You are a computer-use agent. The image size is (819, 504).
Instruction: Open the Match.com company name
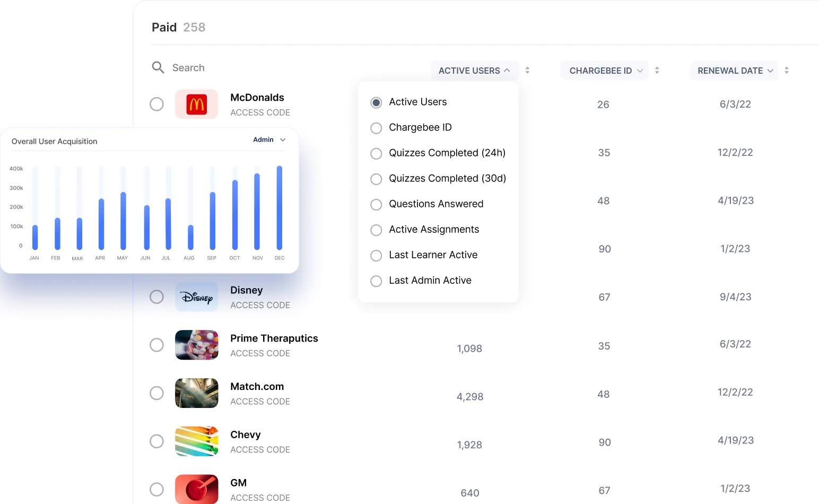[257, 387]
